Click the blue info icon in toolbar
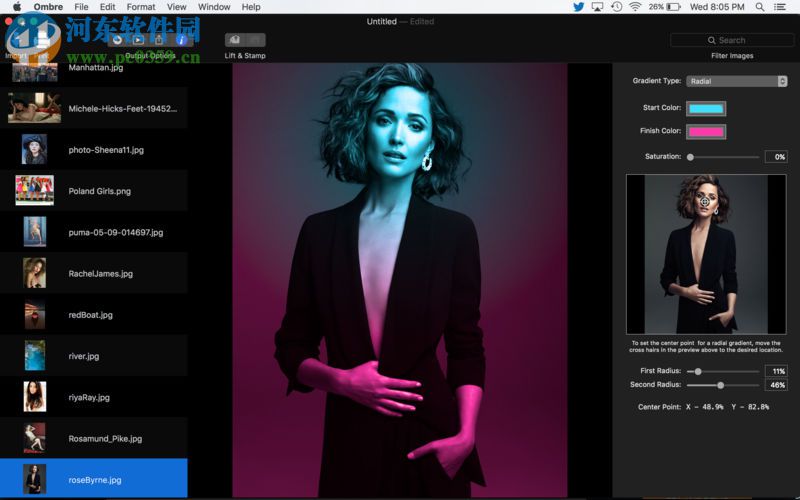This screenshot has width=800, height=500. point(181,40)
